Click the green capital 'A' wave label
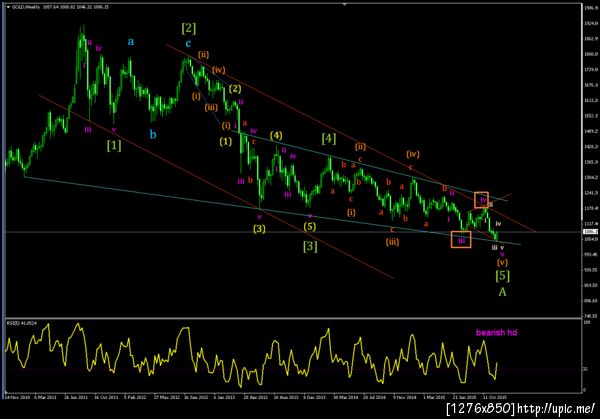600x419 pixels. pos(502,292)
